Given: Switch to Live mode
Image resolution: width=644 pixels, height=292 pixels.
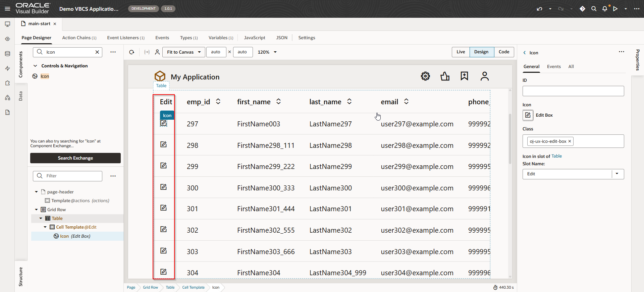Looking at the screenshot, I should (x=461, y=52).
